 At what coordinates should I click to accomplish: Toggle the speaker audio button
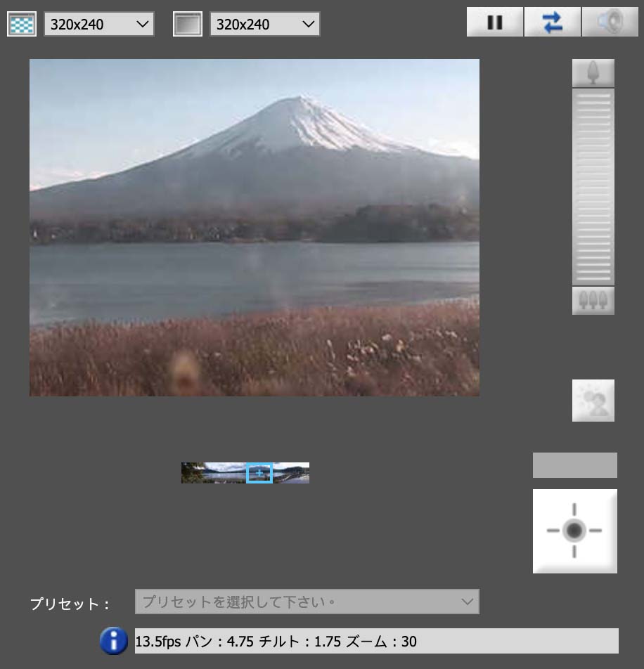coord(610,22)
